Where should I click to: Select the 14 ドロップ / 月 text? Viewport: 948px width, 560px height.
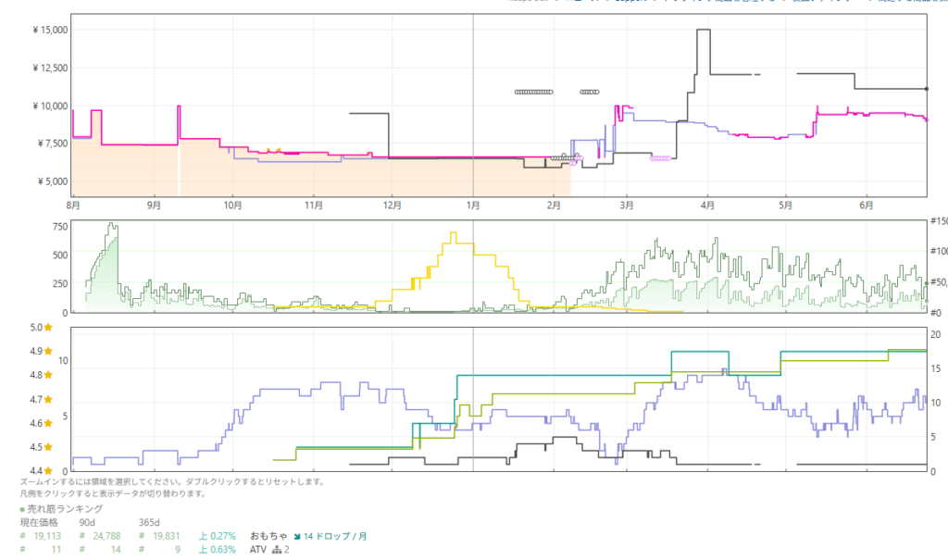point(335,536)
